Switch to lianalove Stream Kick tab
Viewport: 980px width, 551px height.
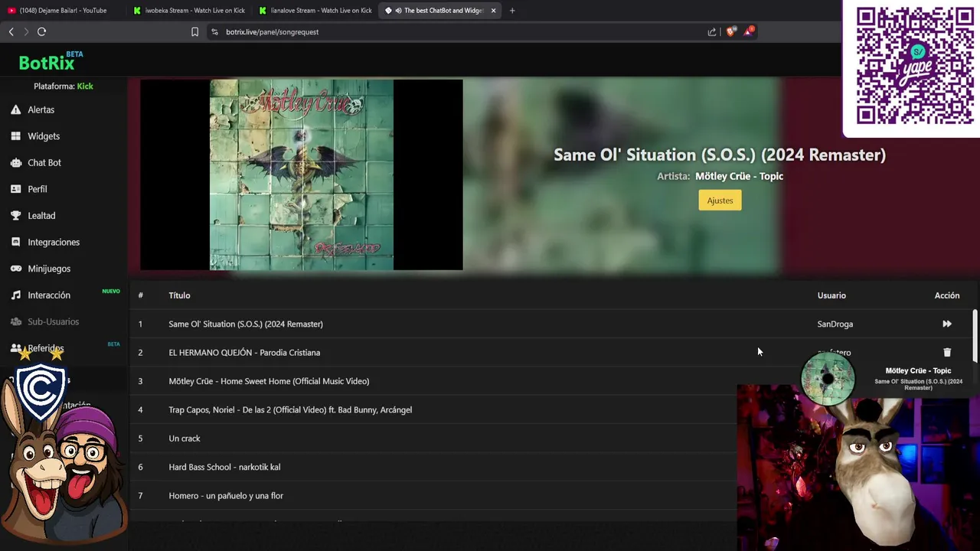[315, 11]
